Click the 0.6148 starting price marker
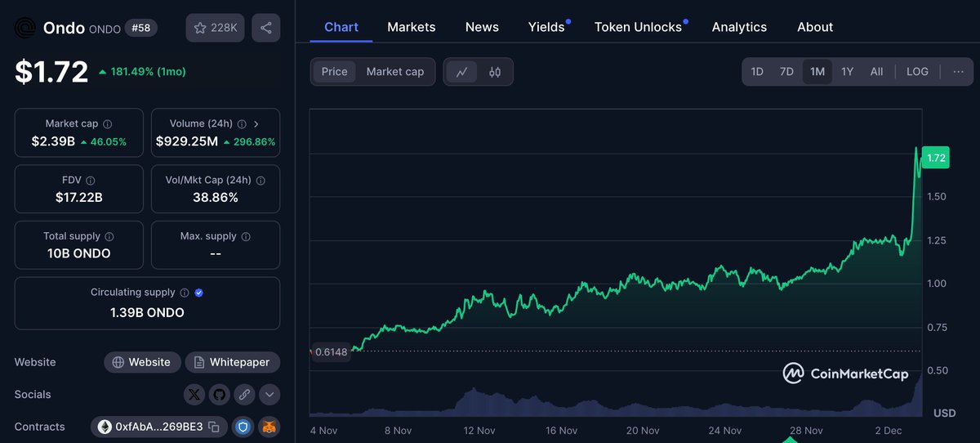The image size is (980, 443). point(331,352)
